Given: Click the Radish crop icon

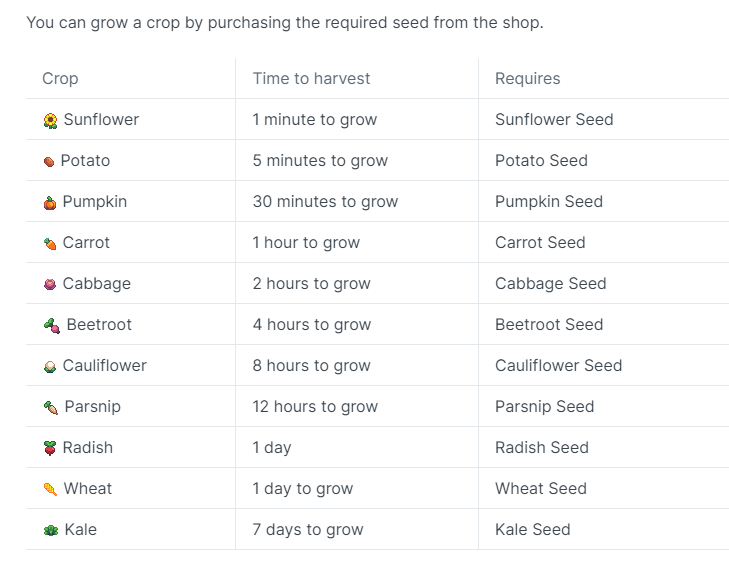Looking at the screenshot, I should click(x=50, y=449).
